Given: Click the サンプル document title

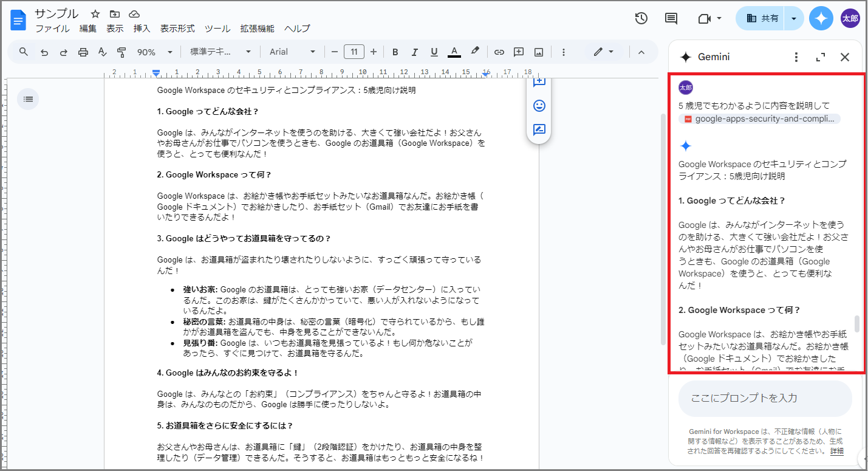Looking at the screenshot, I should click(56, 13).
